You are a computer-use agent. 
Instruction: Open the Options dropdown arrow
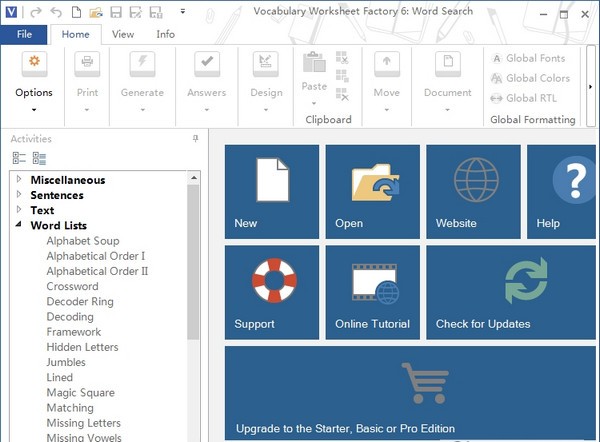(34, 110)
